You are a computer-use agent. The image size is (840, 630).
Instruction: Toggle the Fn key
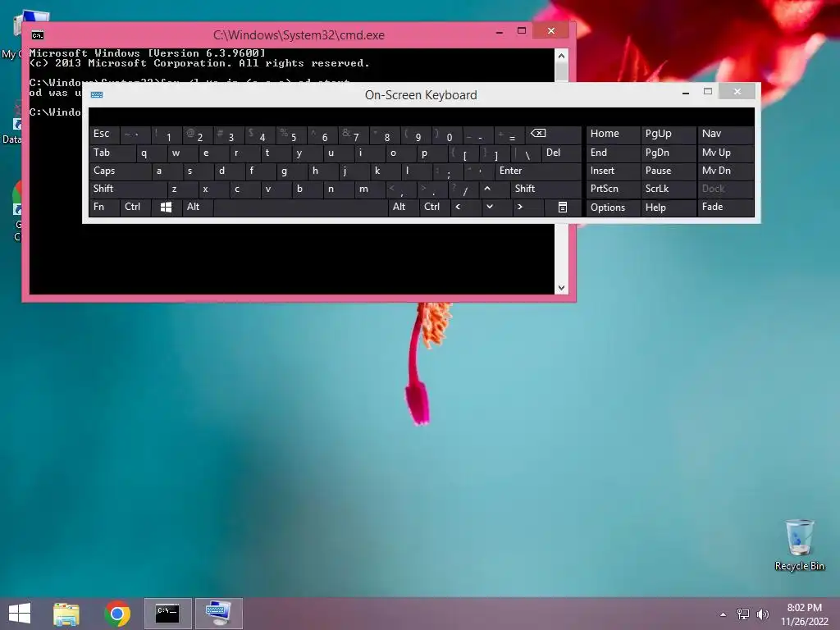pyautogui.click(x=104, y=208)
